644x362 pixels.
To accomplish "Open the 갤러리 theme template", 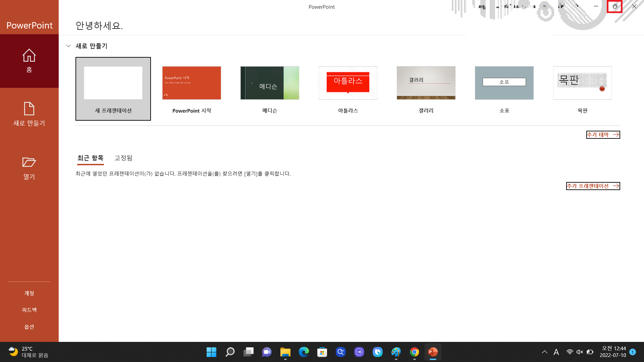I will 426,83.
